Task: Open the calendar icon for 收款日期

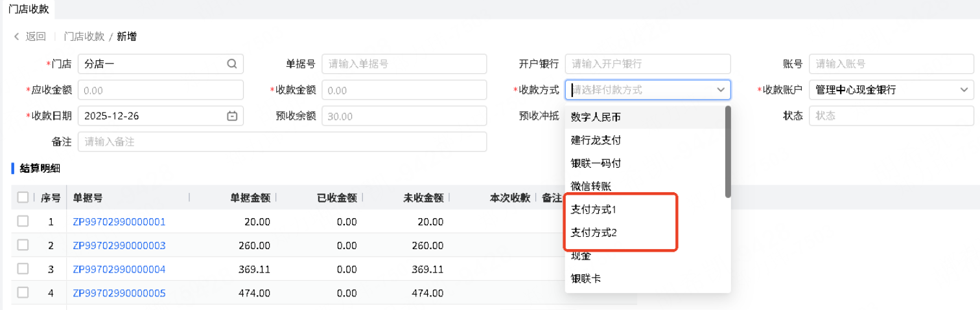Action: (232, 116)
